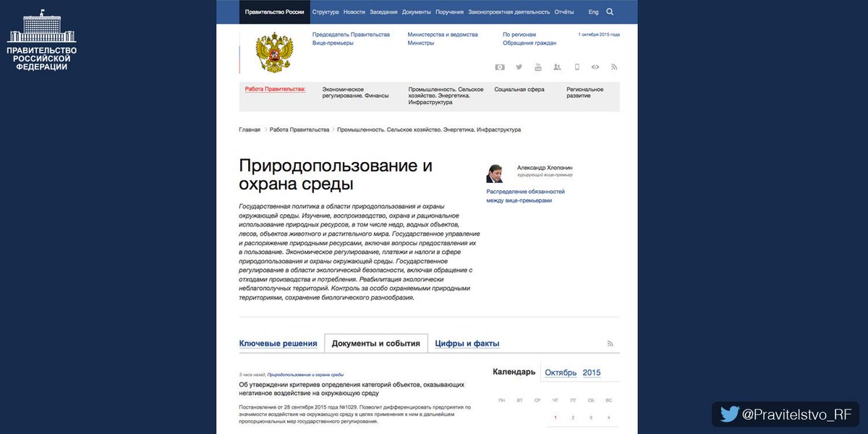Switch to the Цифры и факты tab
This screenshot has width=868, height=434.
tap(467, 344)
